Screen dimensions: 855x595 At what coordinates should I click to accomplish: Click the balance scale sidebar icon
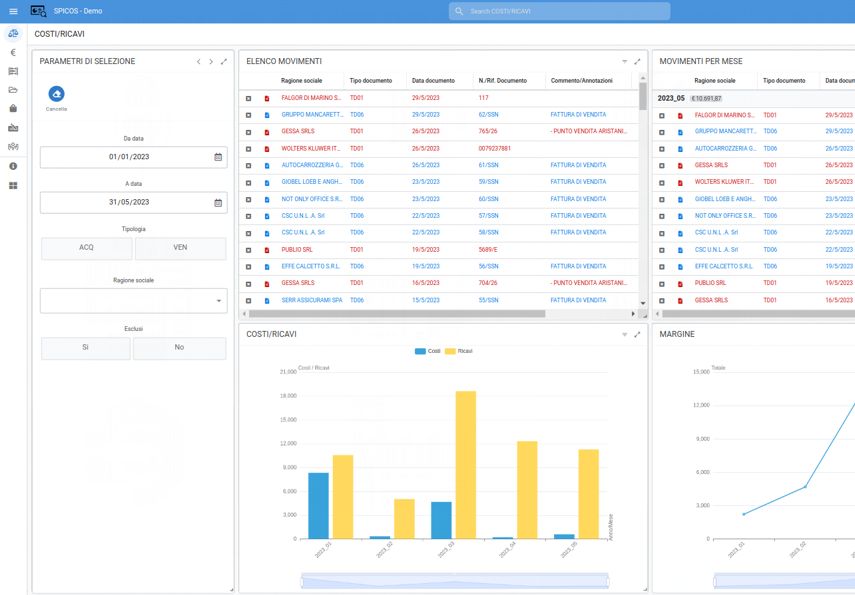tap(13, 33)
